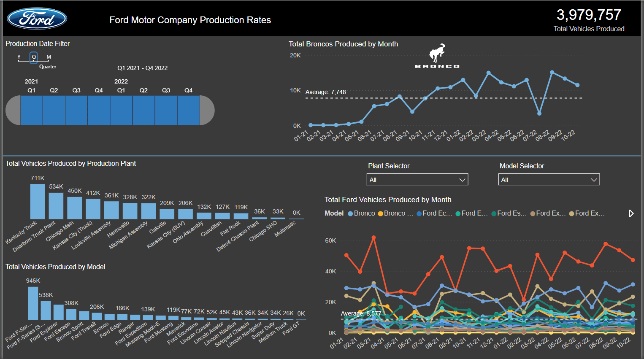Click the Ford Transit 206K model bar
This screenshot has height=359, width=644.
[x=97, y=316]
